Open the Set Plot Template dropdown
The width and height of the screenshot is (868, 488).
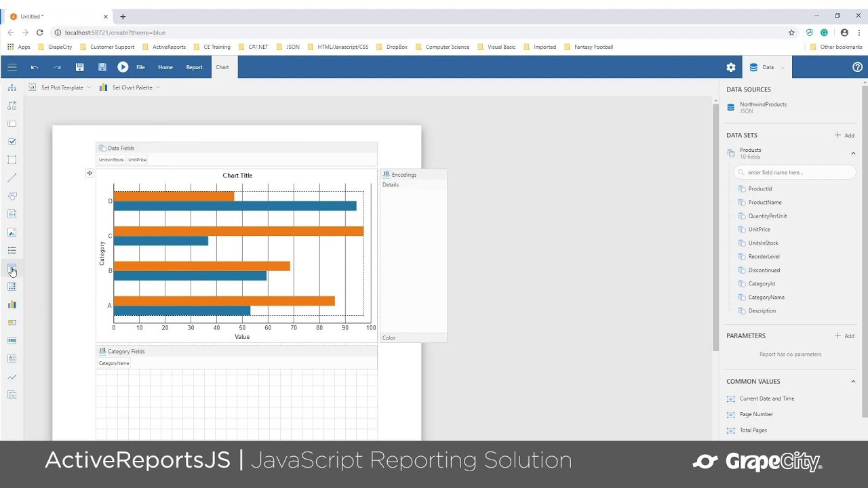tap(60, 87)
